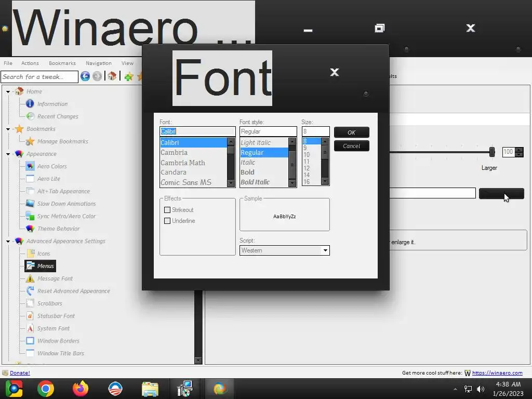
Task: Click the Font name input field
Action: [197, 131]
